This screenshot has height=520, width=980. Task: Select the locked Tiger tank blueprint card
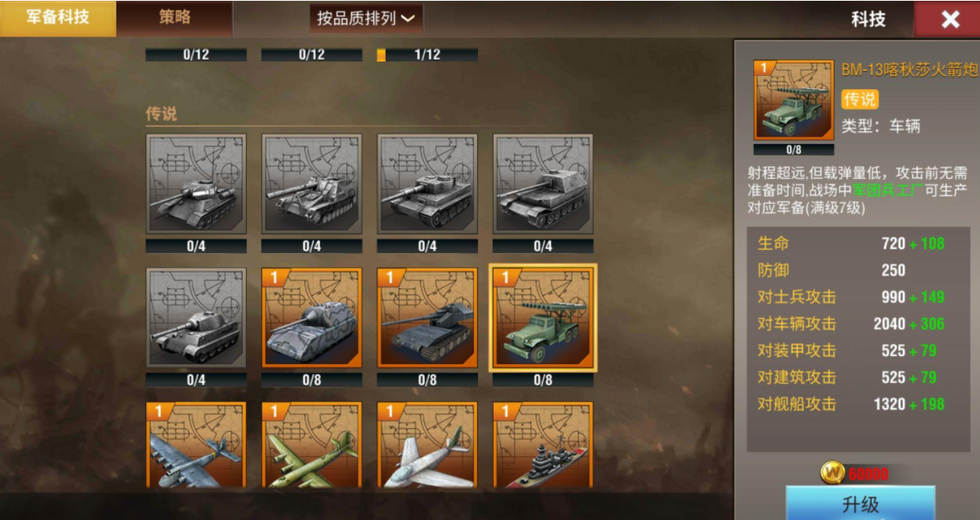click(x=427, y=185)
